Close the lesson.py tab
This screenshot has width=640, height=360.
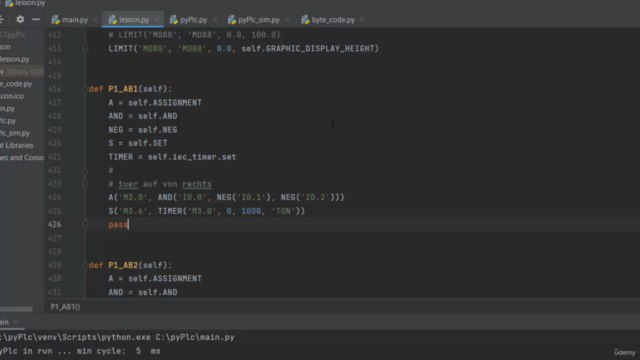(x=156, y=20)
